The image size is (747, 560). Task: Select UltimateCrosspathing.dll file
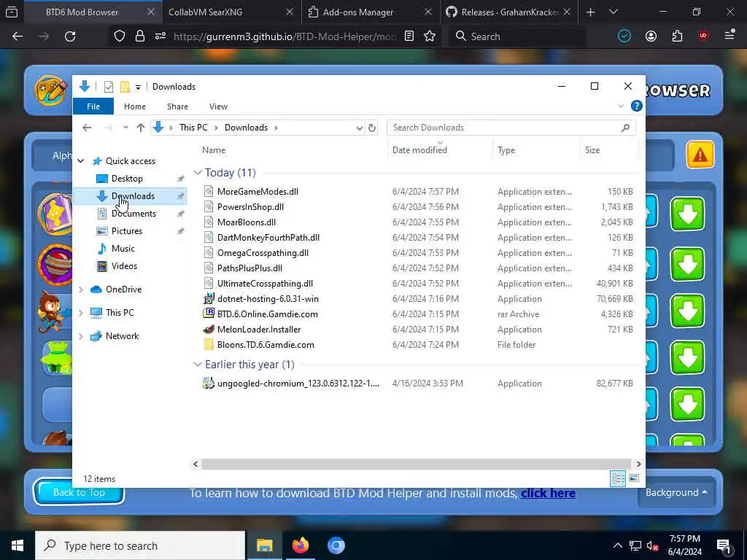tap(265, 284)
